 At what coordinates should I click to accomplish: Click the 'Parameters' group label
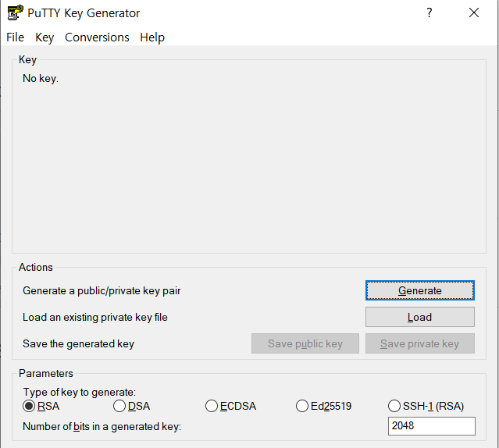(46, 373)
